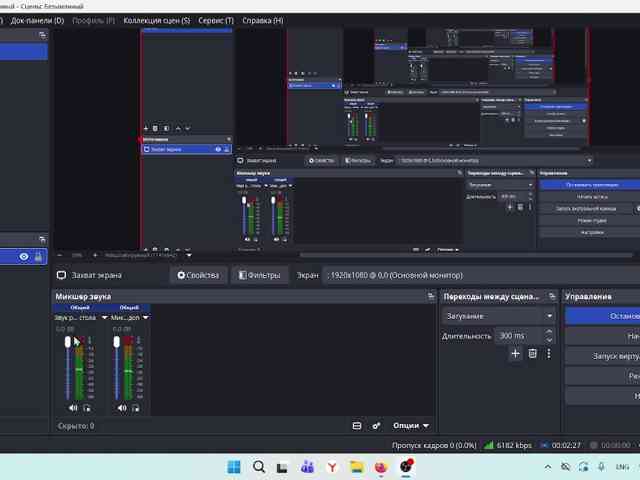Click the 00:02:27 stream timer
This screenshot has width=640, height=480.
(x=566, y=445)
